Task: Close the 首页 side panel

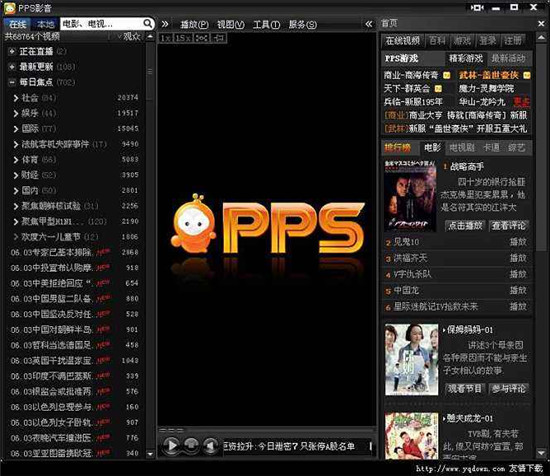Action: pos(541,24)
